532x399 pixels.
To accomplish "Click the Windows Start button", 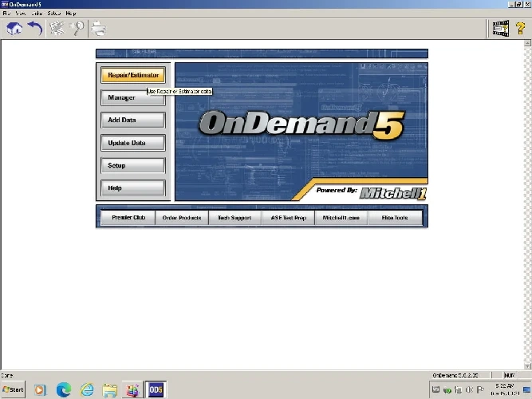I will pos(14,390).
